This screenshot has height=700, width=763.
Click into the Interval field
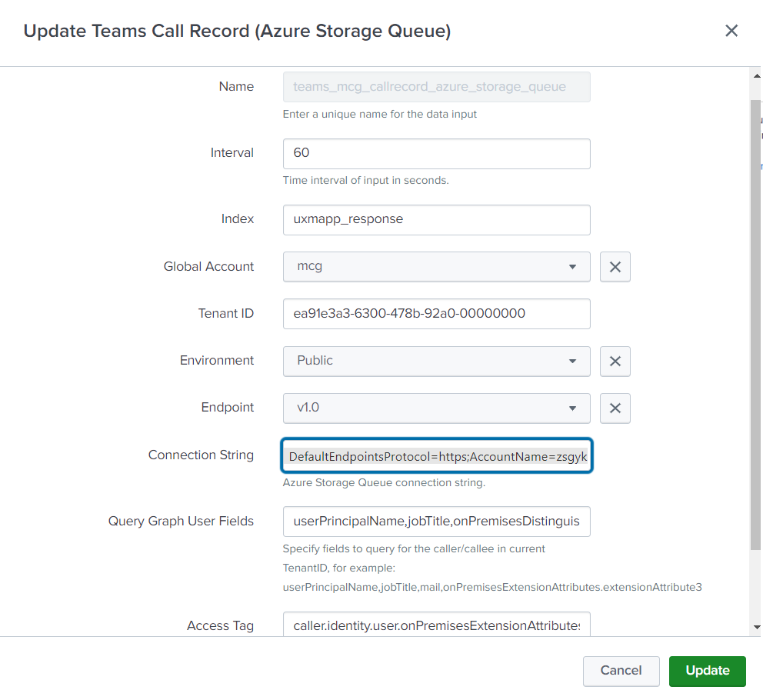[436, 154]
